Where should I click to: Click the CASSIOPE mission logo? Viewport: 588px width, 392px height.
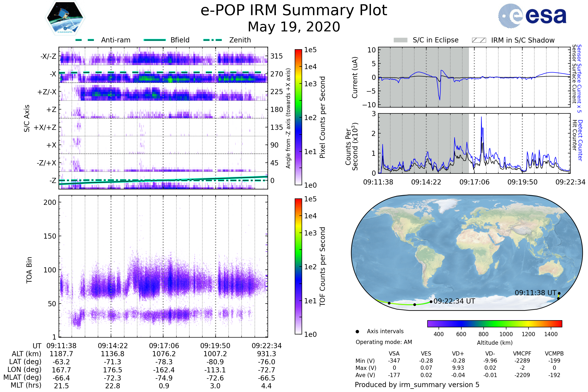point(65,18)
